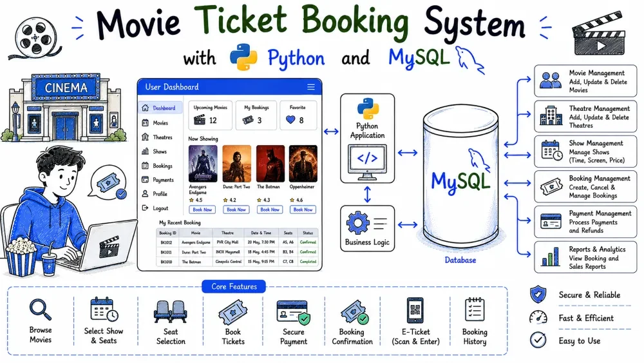Click the Seat Selection chairs icon
Image resolution: width=644 pixels, height=363 pixels.
click(171, 311)
